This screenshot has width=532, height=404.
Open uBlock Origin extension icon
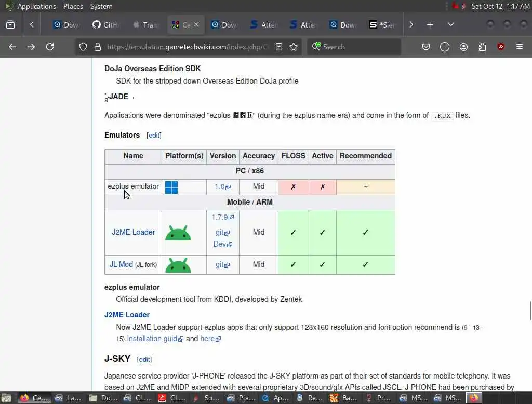501,47
